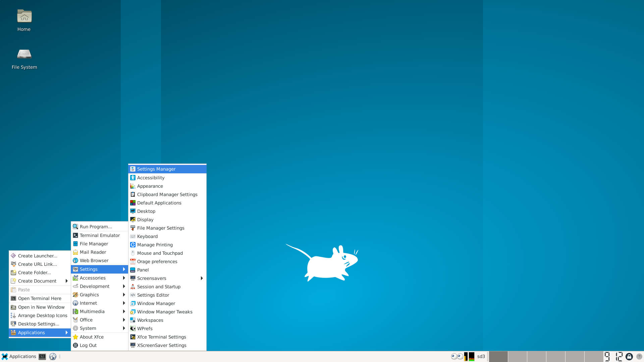Launch terminal from the panel icon

coord(42,357)
